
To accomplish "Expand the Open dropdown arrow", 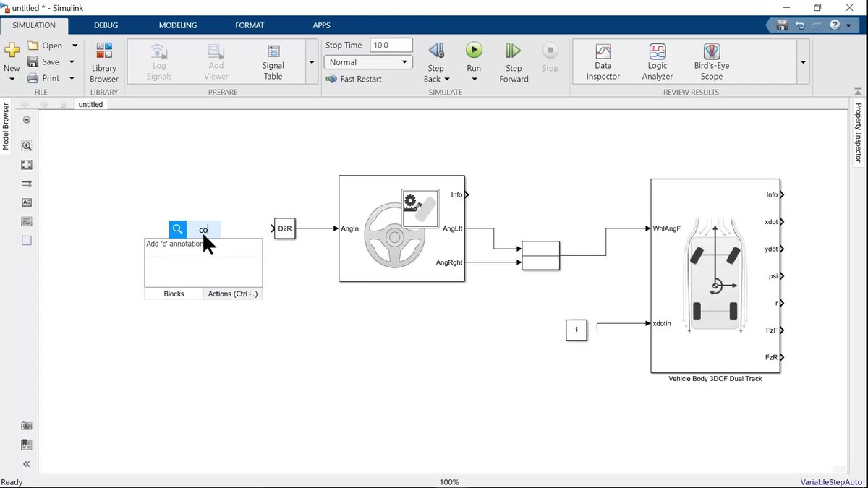I will [x=75, y=46].
